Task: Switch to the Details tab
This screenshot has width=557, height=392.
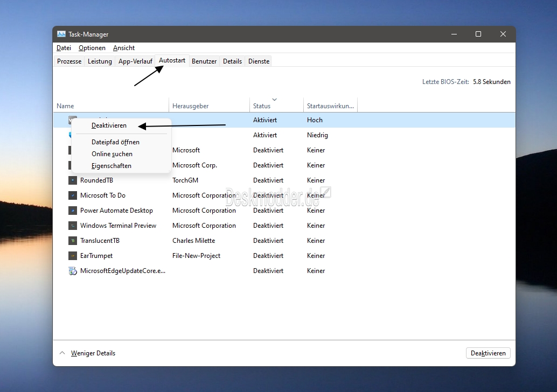Action: pos(232,61)
